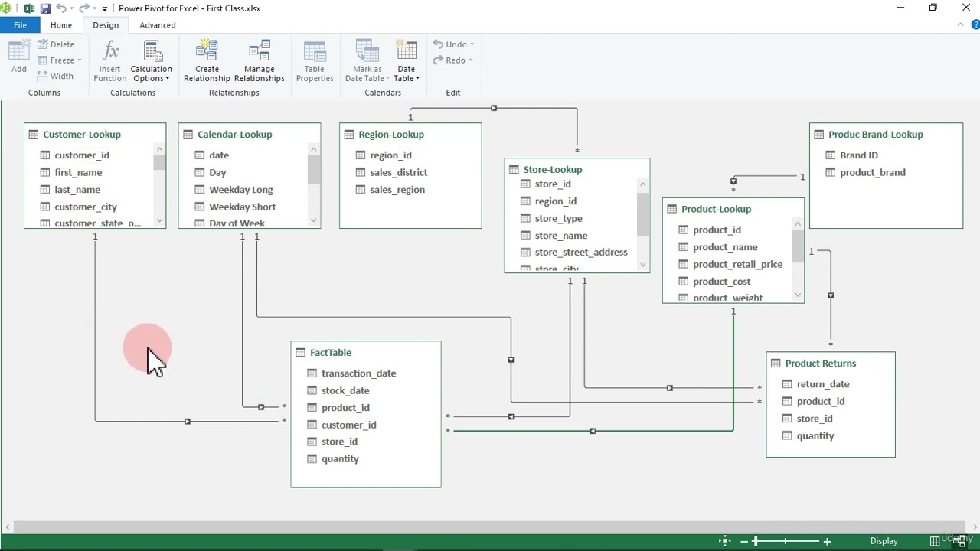The image size is (980, 551).
Task: Click the Product-Lookup table header
Action: click(733, 208)
